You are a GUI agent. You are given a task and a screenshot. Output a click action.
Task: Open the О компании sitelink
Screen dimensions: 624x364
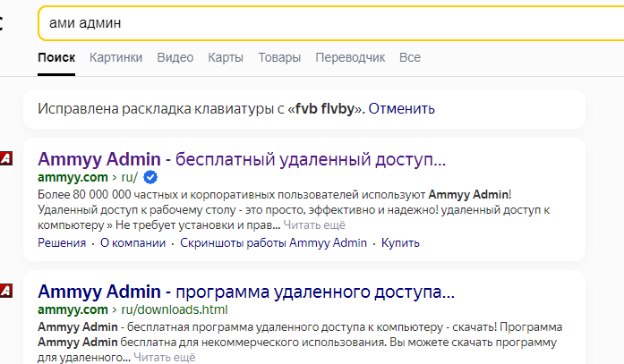132,242
